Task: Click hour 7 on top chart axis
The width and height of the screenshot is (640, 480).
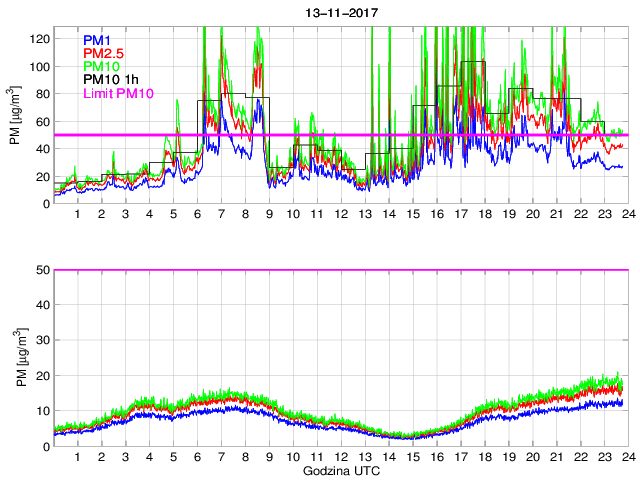Action: pos(222,214)
